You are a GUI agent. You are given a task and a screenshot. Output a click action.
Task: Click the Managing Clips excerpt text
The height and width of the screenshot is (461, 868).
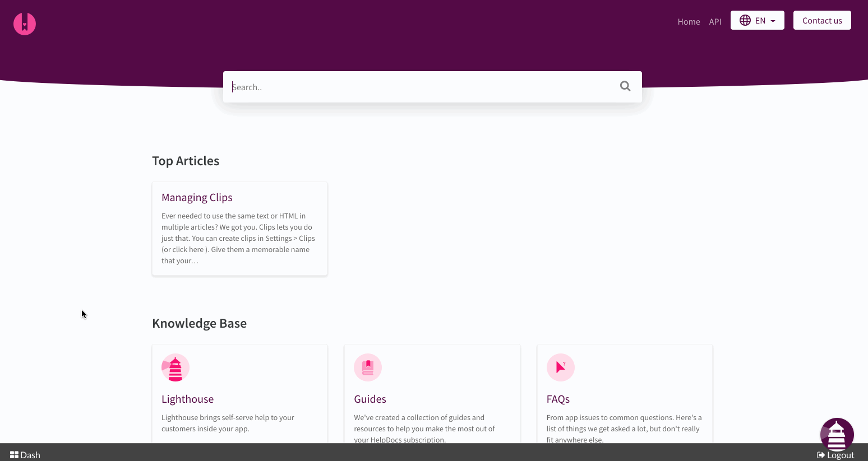pos(238,238)
